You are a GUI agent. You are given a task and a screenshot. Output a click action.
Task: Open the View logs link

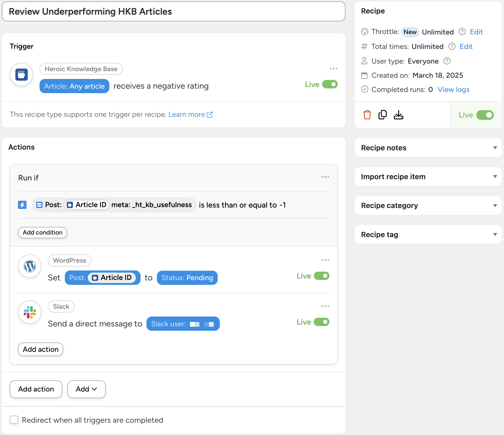453,90
